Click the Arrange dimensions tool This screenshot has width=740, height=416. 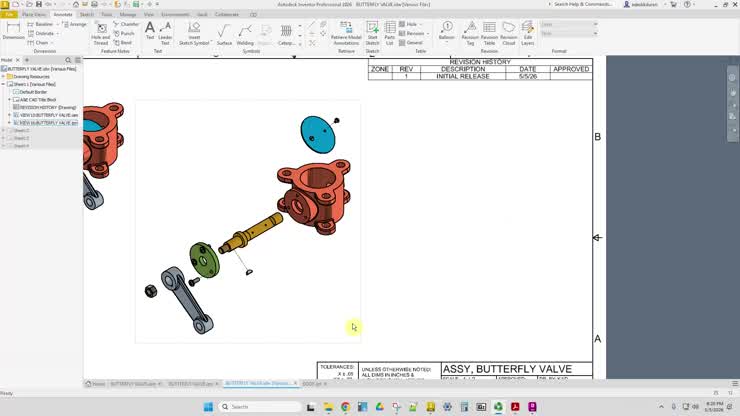pyautogui.click(x=75, y=24)
